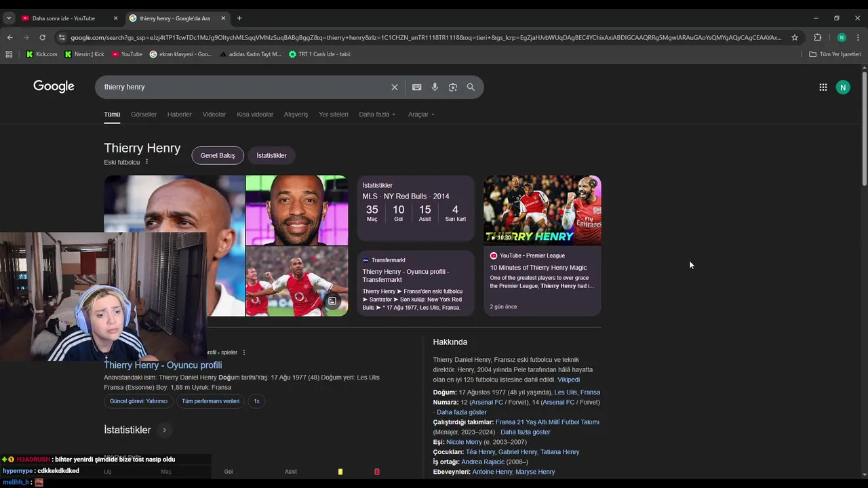Open the Vikipedi link
The height and width of the screenshot is (488, 868).
568,380
